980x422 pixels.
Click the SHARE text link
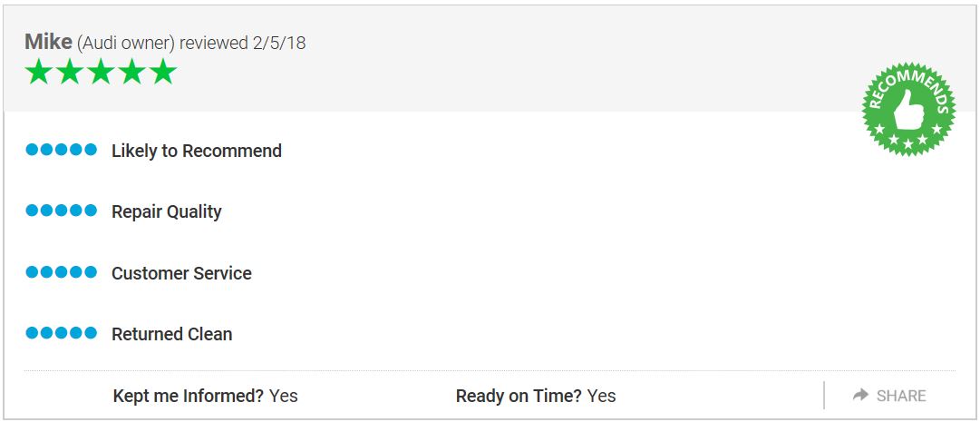pyautogui.click(x=901, y=396)
